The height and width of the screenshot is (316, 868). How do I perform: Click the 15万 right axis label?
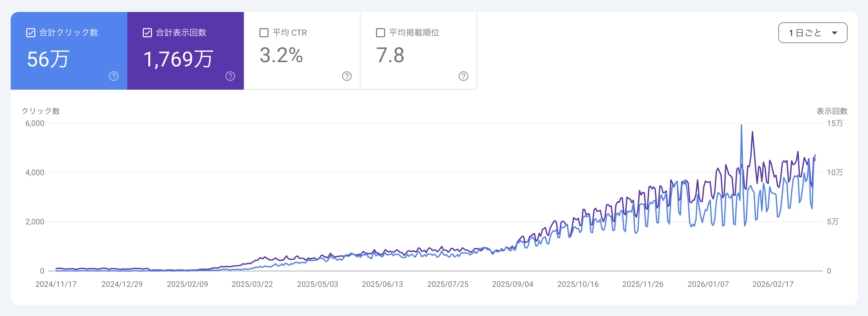(834, 123)
